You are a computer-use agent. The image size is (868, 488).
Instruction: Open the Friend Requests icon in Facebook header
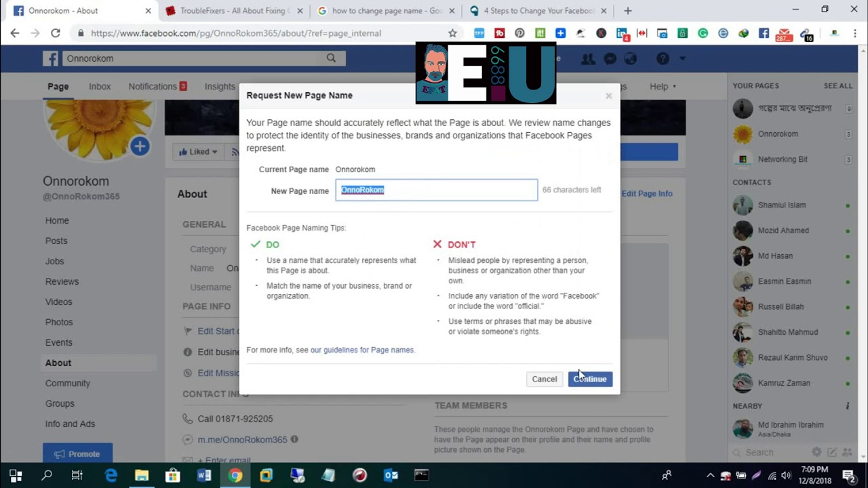(588, 59)
